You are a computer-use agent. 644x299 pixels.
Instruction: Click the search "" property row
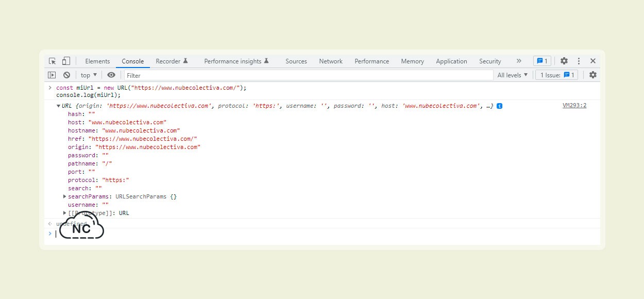click(x=85, y=188)
